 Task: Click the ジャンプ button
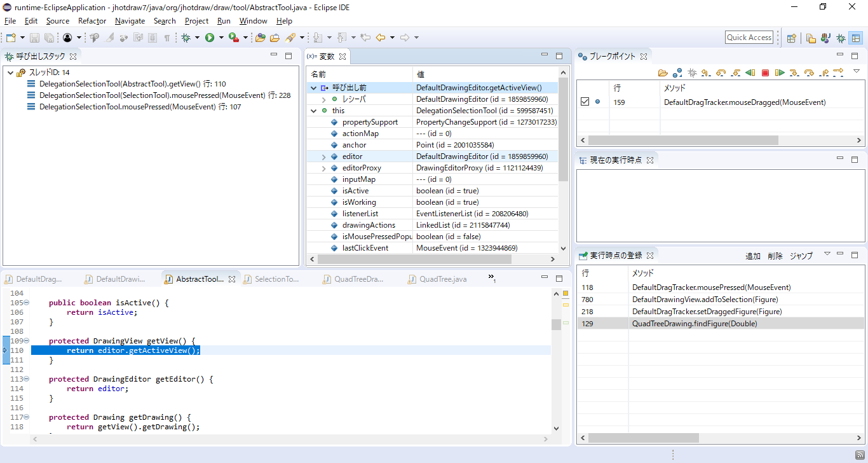(x=801, y=256)
